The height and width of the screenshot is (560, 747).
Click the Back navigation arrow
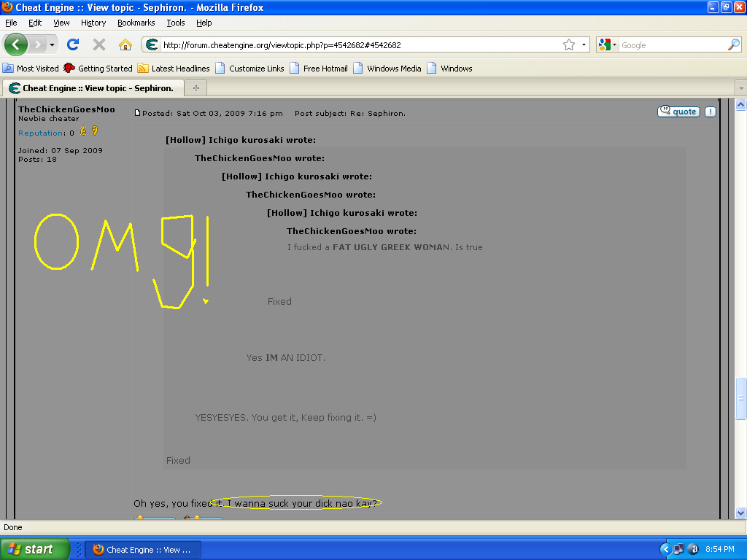click(x=15, y=44)
